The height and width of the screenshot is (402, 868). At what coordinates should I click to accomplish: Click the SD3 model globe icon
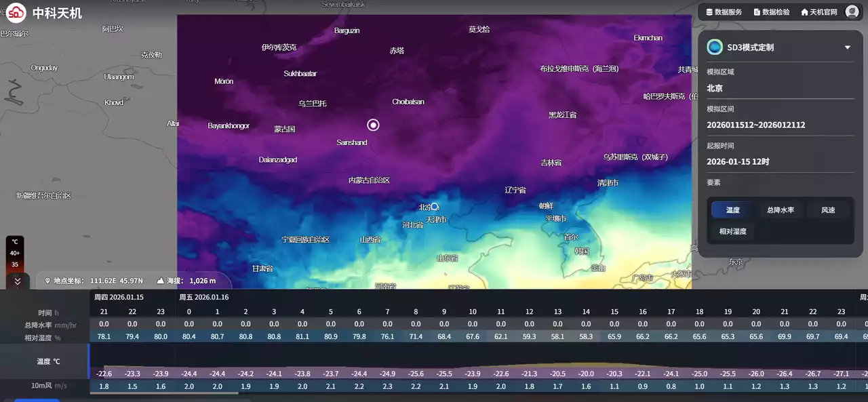tap(714, 47)
